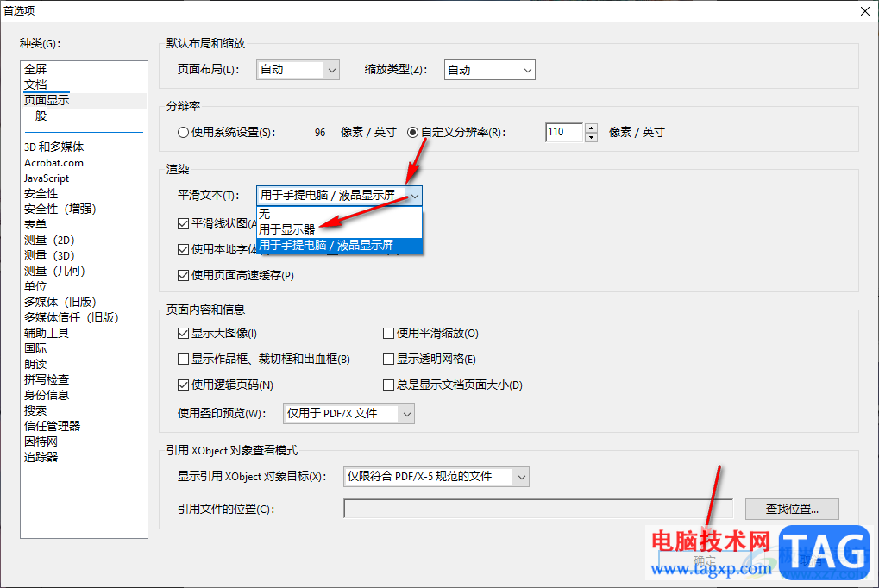Open the 身份信息 category
The width and height of the screenshot is (879, 588).
click(x=47, y=395)
